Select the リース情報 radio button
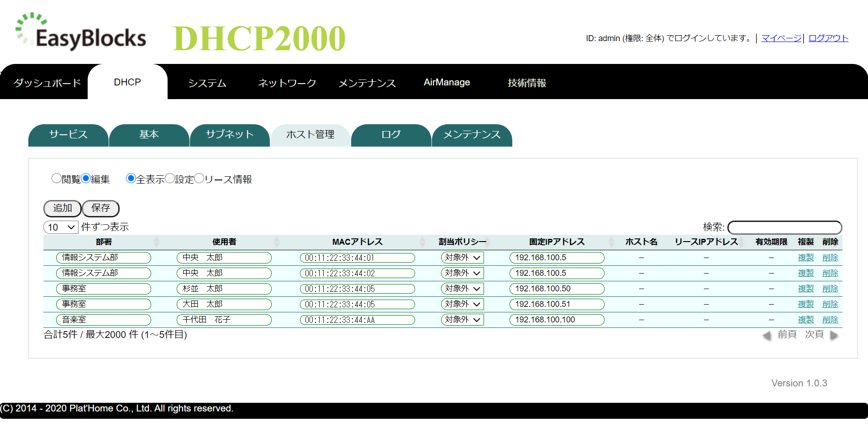This screenshot has width=868, height=427. (x=199, y=178)
